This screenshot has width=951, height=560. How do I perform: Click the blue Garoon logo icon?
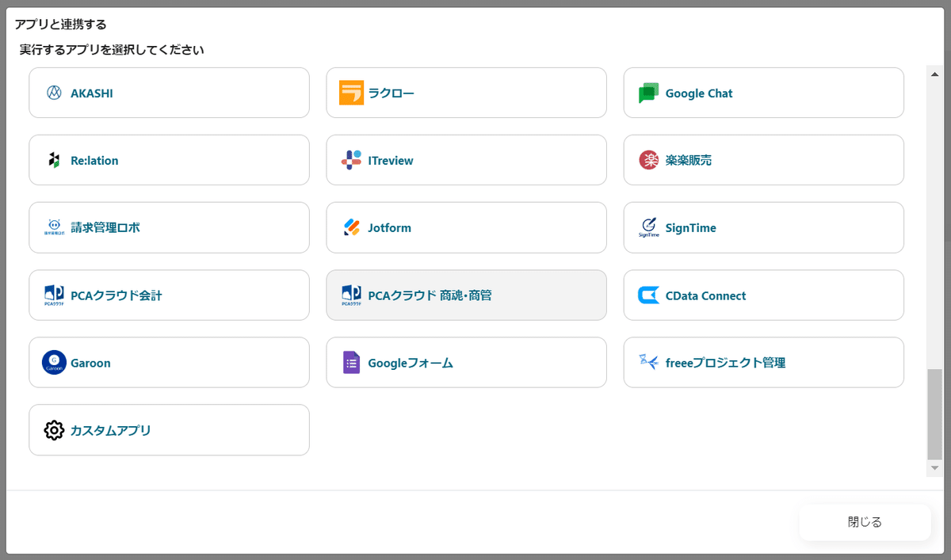coord(54,362)
